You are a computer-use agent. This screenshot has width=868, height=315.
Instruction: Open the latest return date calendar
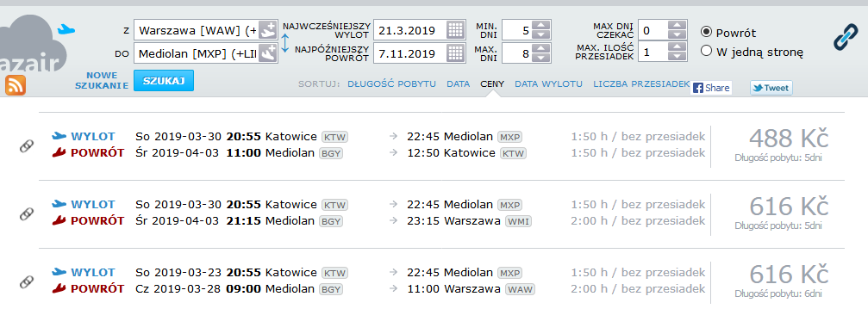455,53
